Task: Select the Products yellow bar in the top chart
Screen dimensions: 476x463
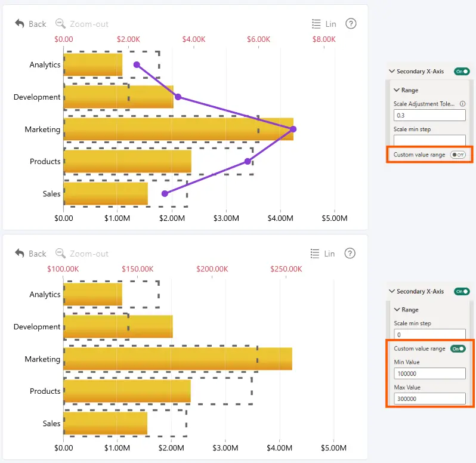Action: [x=128, y=161]
